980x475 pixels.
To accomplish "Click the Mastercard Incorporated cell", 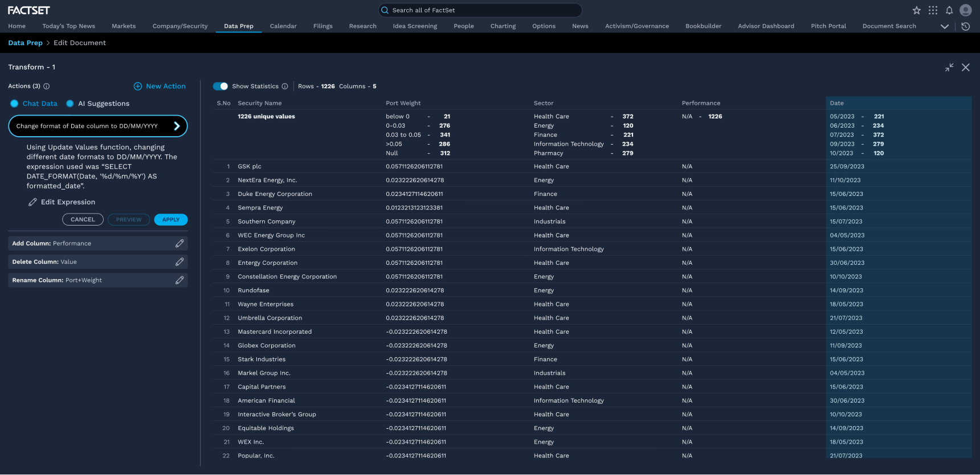I will tap(275, 332).
